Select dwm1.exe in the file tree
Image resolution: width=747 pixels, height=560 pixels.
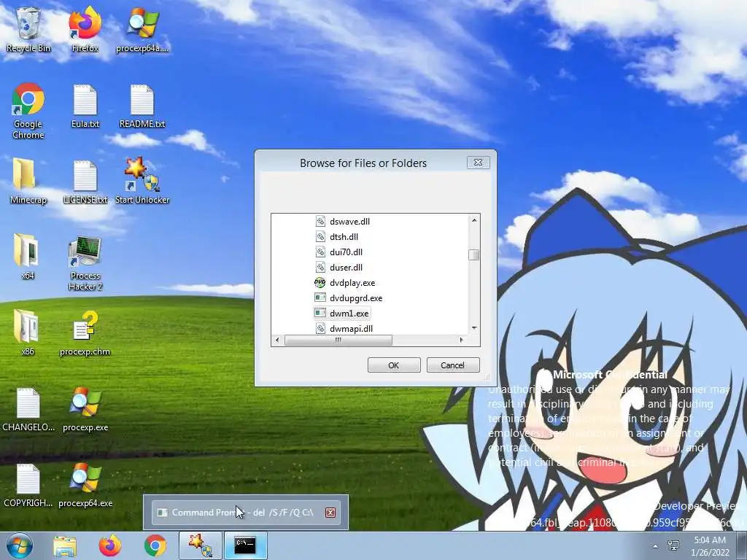(x=341, y=314)
